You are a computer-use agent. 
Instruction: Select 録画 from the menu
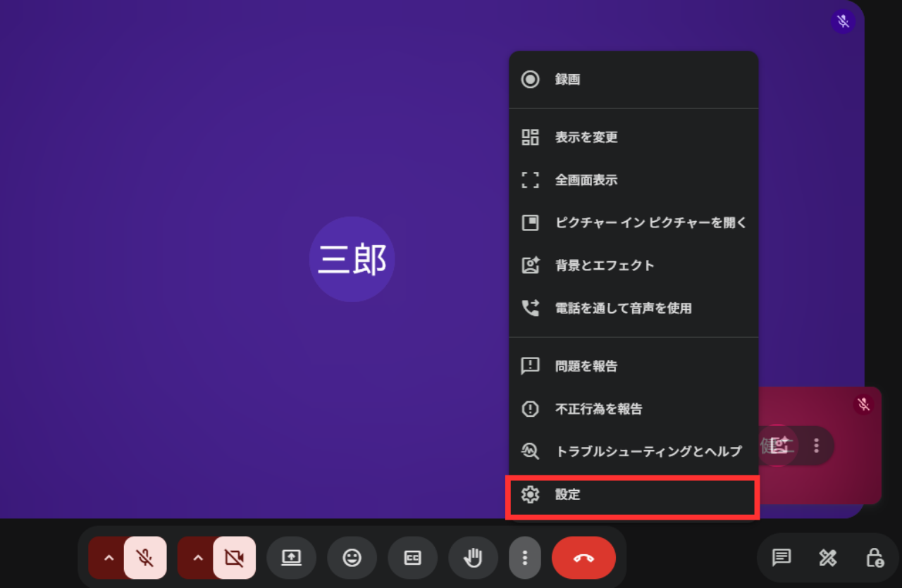tap(634, 80)
